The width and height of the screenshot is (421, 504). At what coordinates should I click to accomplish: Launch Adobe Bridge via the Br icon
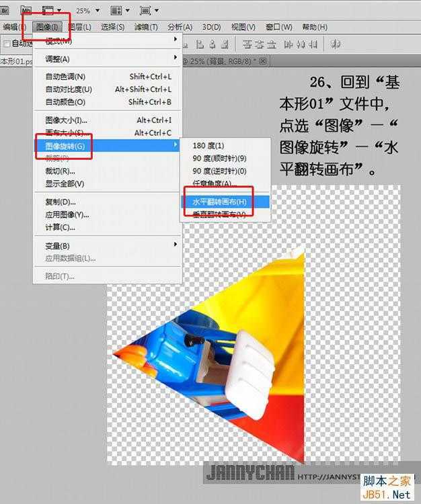click(x=4, y=11)
